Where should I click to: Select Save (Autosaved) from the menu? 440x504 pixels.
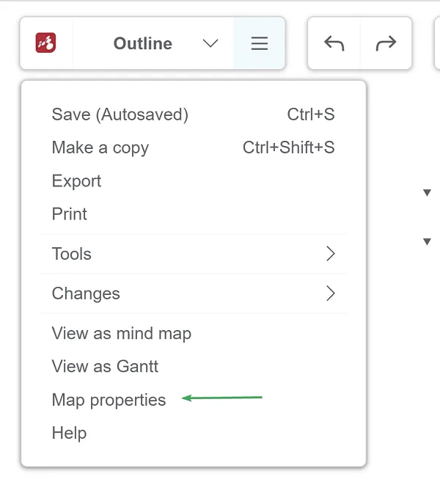click(120, 114)
